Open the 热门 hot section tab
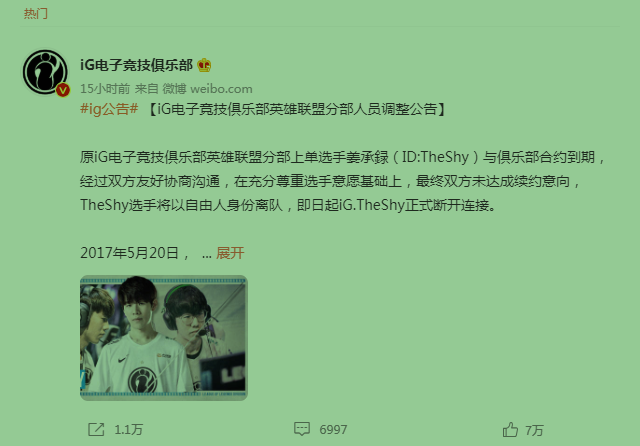Image resolution: width=640 pixels, height=446 pixels. pyautogui.click(x=36, y=13)
